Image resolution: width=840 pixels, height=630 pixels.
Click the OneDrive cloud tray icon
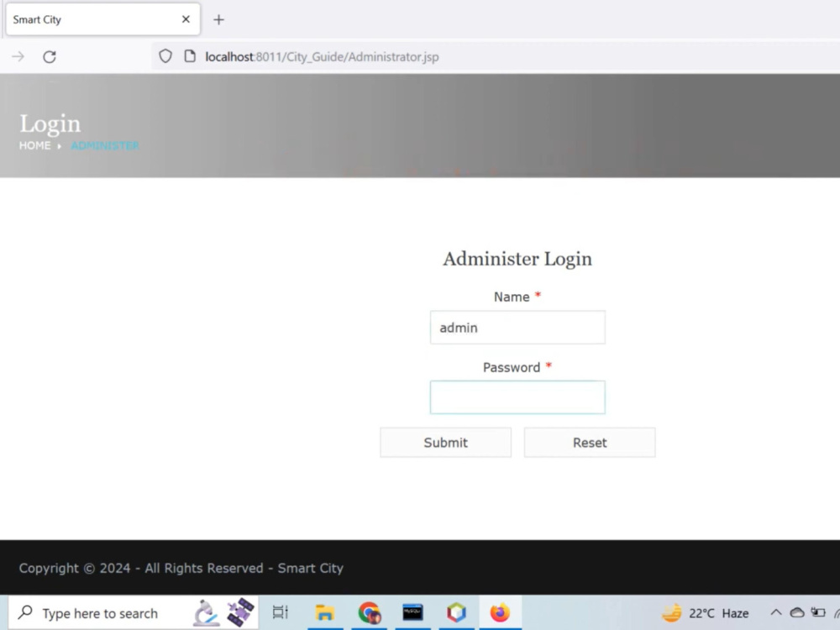click(797, 612)
